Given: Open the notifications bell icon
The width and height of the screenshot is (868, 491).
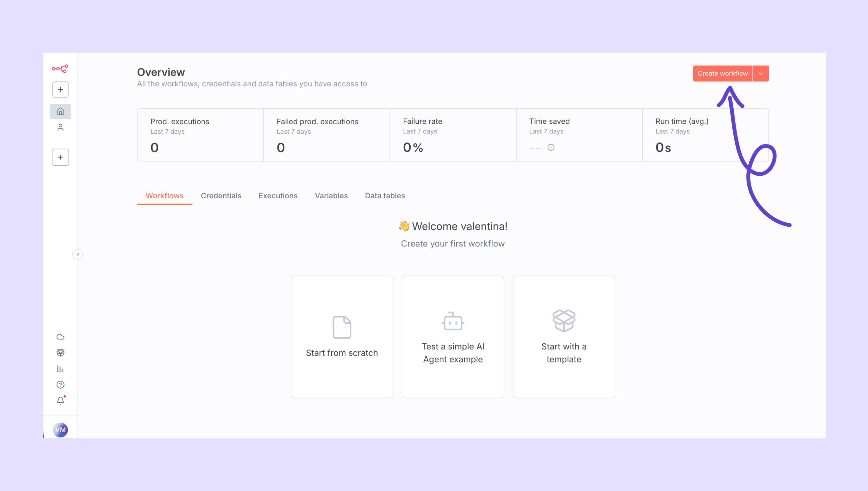Looking at the screenshot, I should pyautogui.click(x=60, y=400).
